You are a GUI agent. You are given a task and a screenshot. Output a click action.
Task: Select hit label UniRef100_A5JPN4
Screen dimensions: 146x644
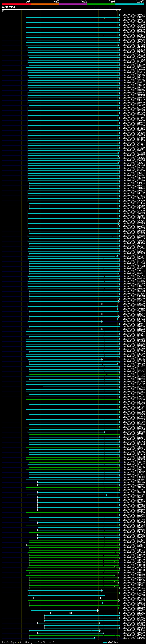coord(133,276)
